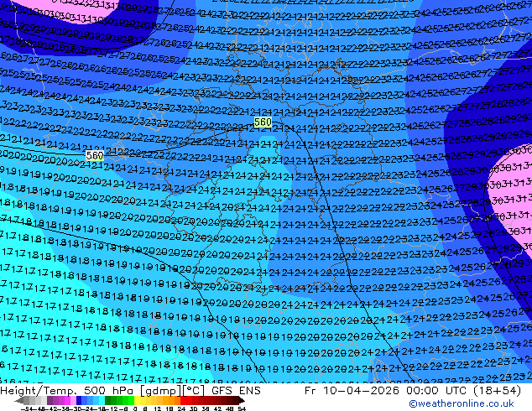Select the 'Height/Temp.' chart title text
This screenshot has width=532, height=411.
(x=39, y=390)
